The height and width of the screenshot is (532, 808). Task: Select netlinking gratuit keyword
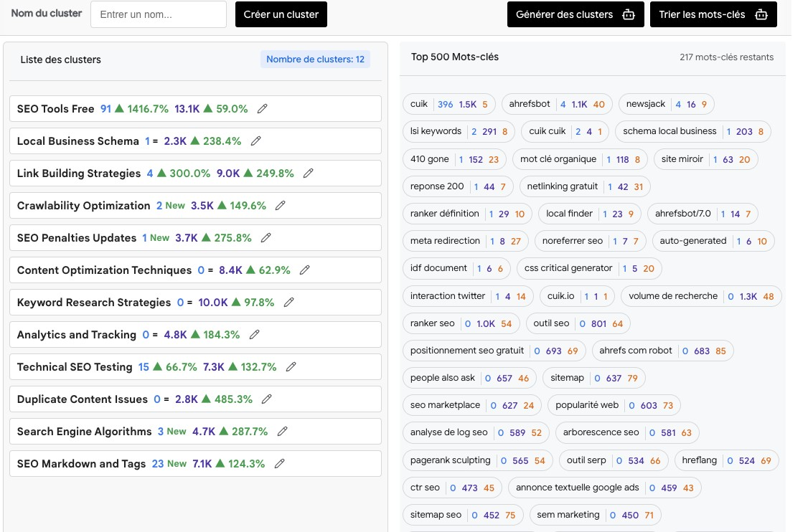(x=585, y=186)
